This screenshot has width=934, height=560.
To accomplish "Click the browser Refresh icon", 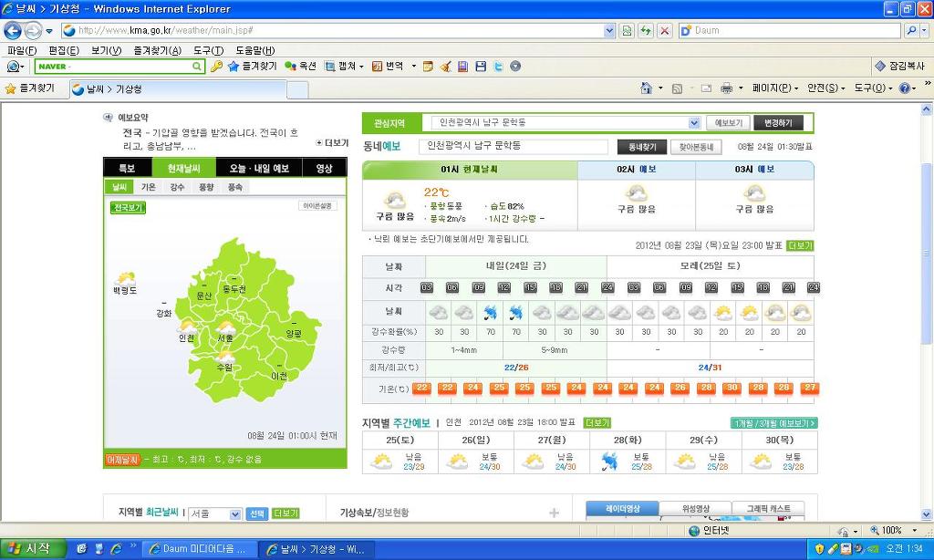I will pyautogui.click(x=646, y=30).
